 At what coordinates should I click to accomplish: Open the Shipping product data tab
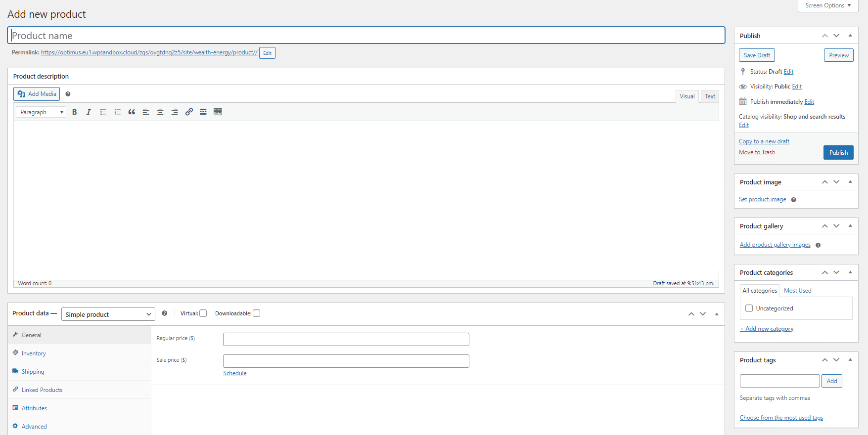click(80, 372)
